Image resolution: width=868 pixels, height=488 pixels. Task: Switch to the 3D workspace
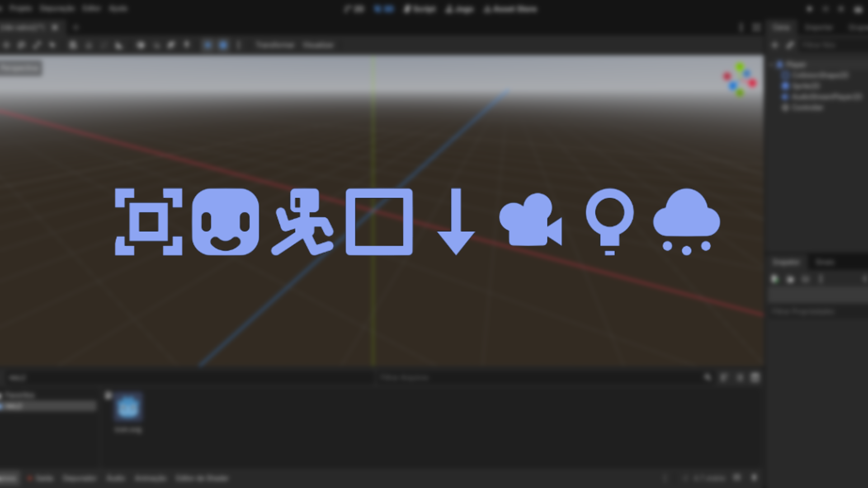pyautogui.click(x=384, y=9)
